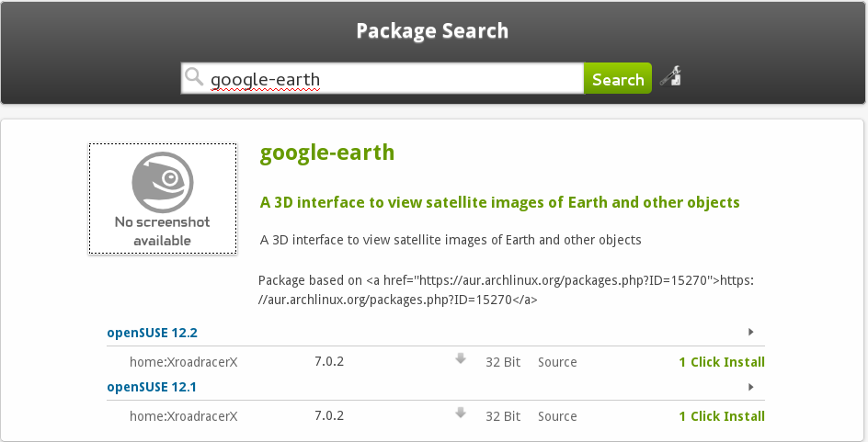Click 1 Click Install for openSUSE 12.1

[x=722, y=416]
